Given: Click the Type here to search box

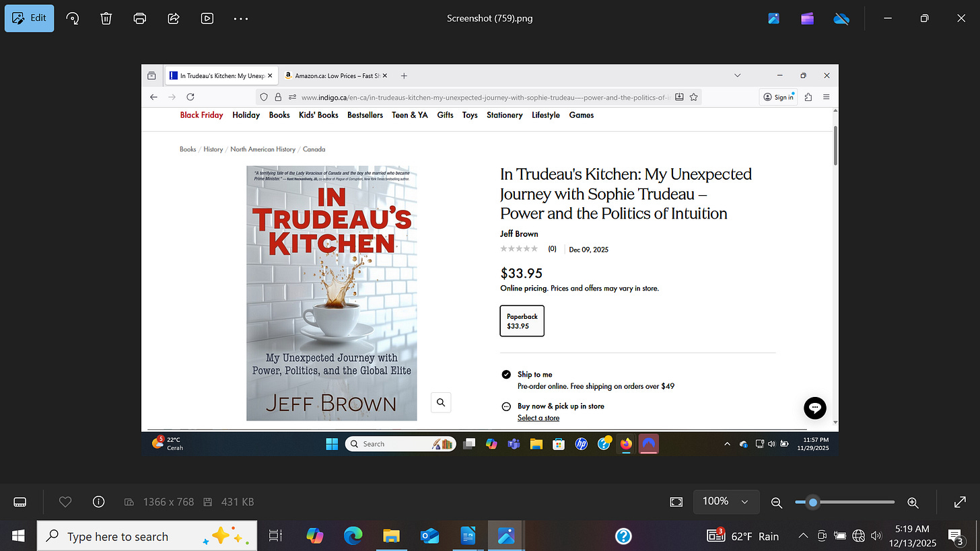Looking at the screenshot, I should pyautogui.click(x=147, y=536).
